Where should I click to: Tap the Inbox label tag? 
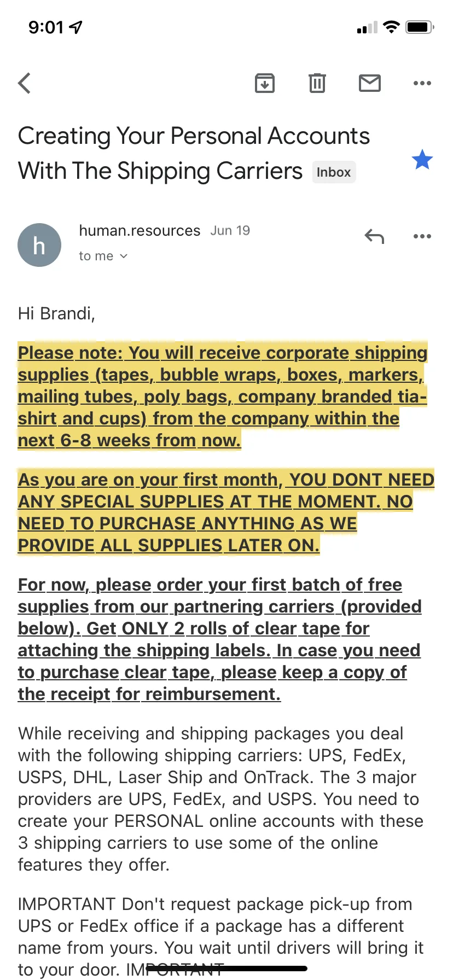click(x=334, y=172)
